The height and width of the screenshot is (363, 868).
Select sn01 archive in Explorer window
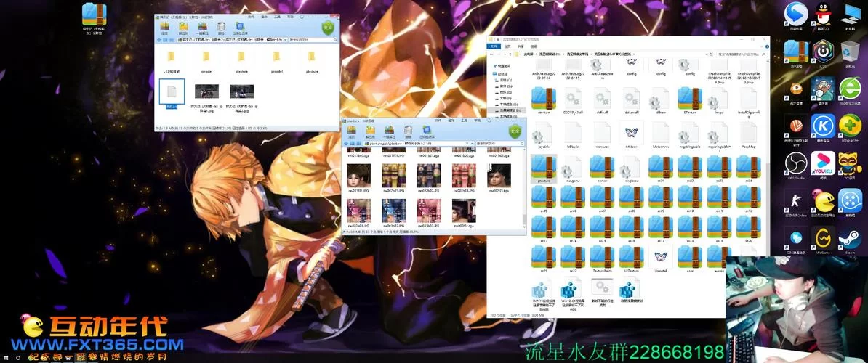point(660,168)
